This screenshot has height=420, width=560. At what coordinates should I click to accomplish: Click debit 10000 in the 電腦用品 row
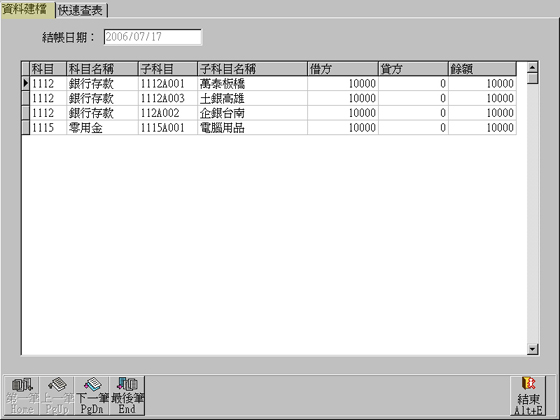point(343,128)
